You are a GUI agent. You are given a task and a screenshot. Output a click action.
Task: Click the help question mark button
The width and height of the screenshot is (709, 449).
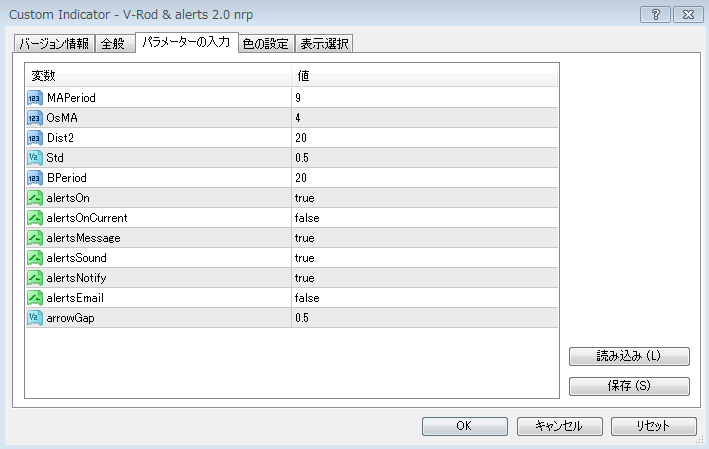point(655,15)
